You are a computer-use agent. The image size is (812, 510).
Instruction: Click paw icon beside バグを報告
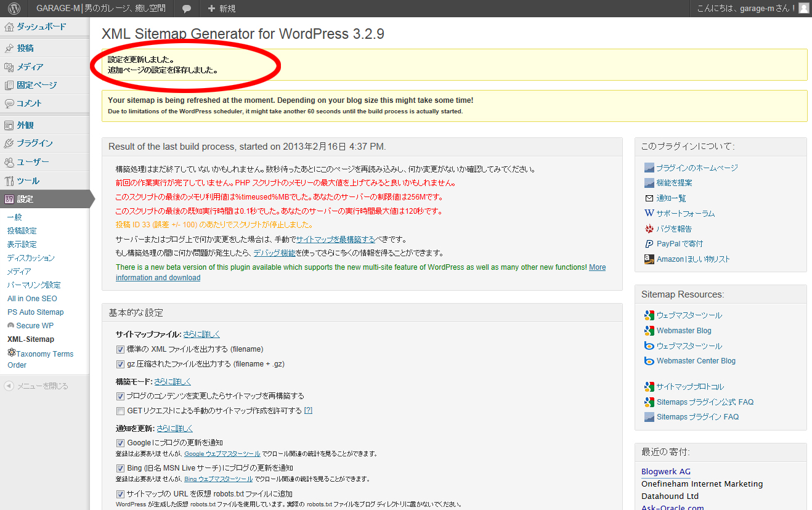[x=649, y=229]
